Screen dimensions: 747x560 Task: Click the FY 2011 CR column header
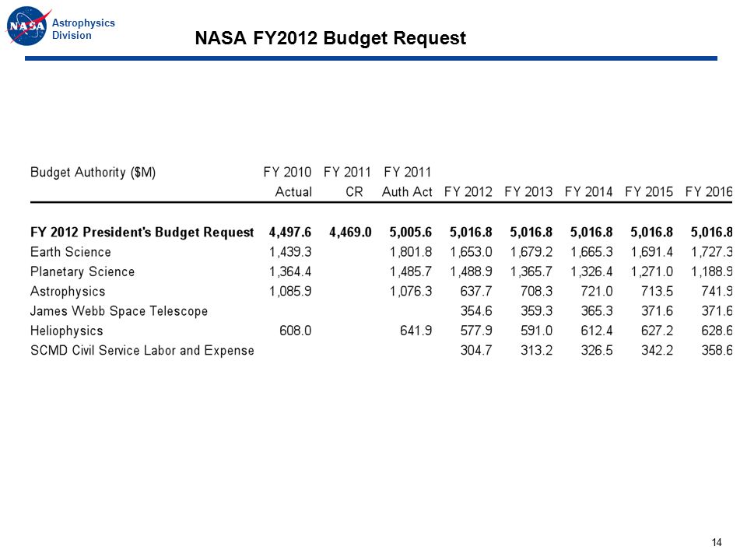click(347, 181)
